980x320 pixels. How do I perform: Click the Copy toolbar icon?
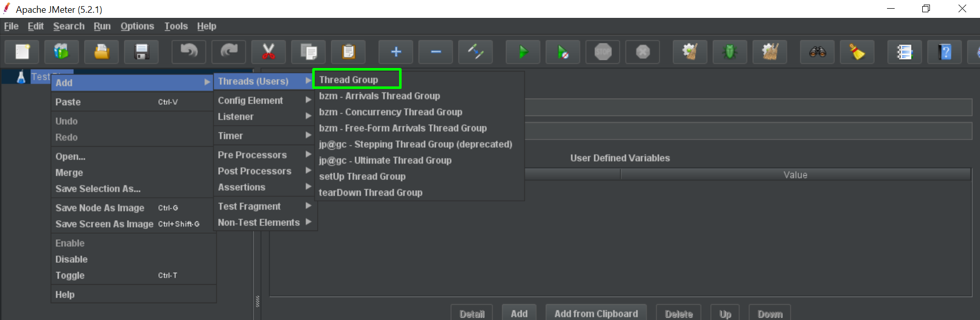309,52
